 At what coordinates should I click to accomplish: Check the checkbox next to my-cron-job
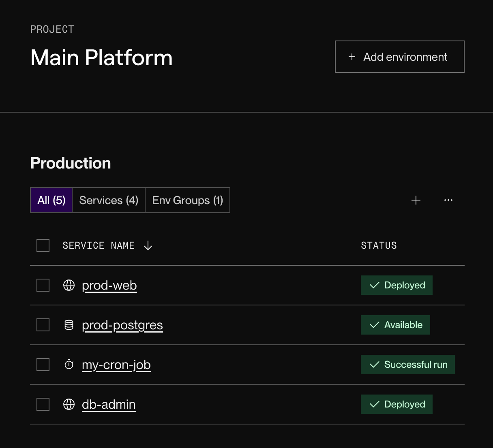43,365
